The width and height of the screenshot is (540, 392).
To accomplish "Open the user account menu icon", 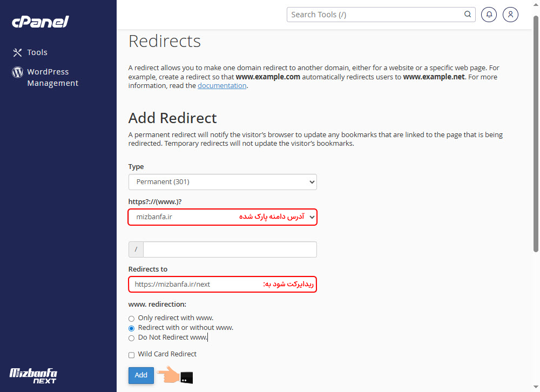I will coord(510,15).
